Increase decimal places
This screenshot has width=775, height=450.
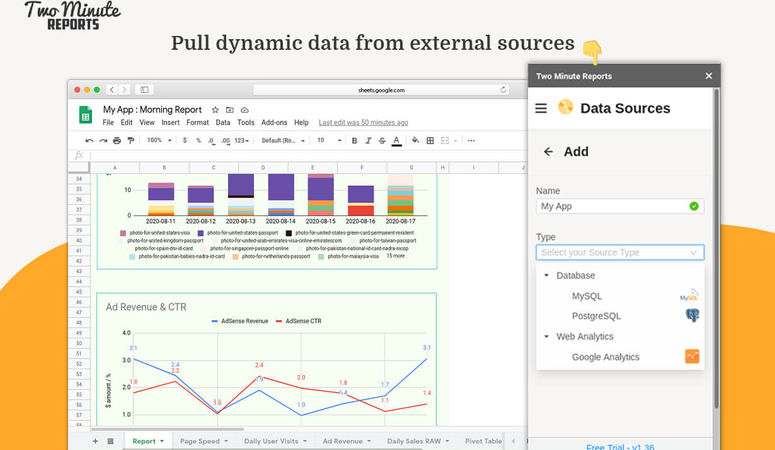(x=225, y=141)
